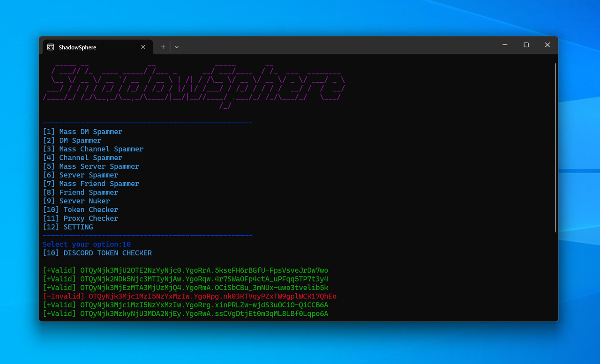Click the '[2] DM Spammer' line
This screenshot has height=364, width=600.
72,141
